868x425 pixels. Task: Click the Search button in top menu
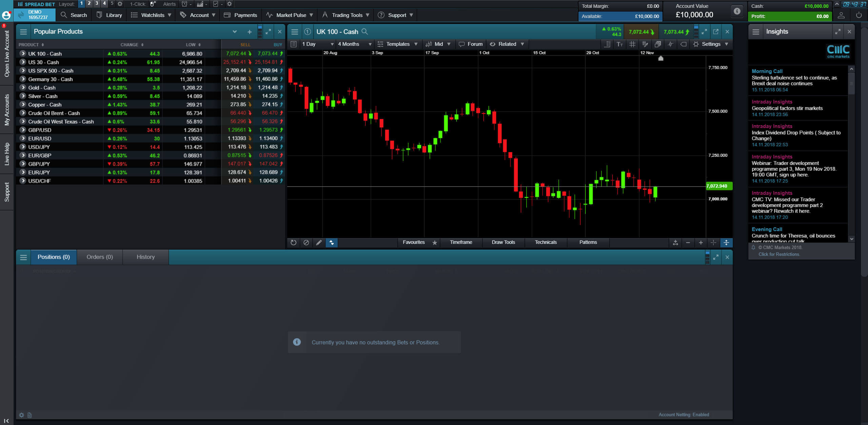click(x=74, y=15)
